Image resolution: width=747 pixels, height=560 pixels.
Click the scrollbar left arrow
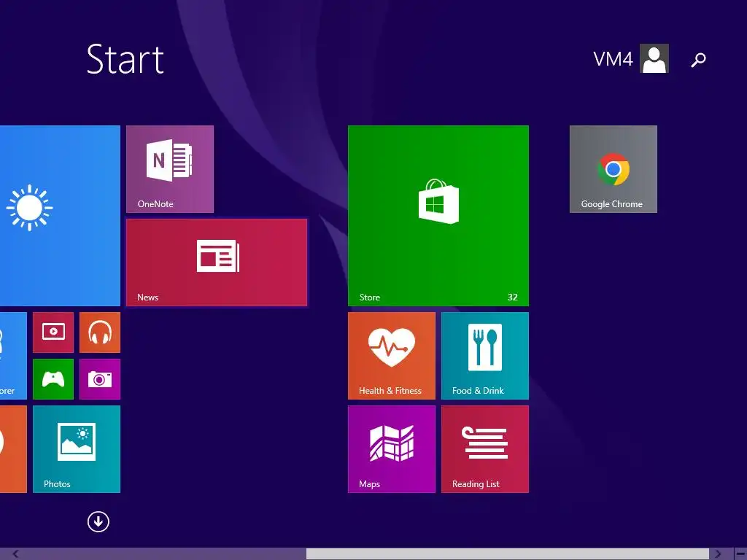[16, 554]
